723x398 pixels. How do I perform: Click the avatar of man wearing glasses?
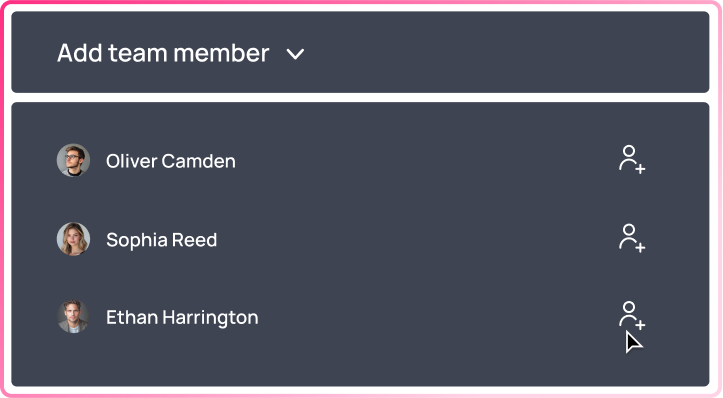pos(73,160)
